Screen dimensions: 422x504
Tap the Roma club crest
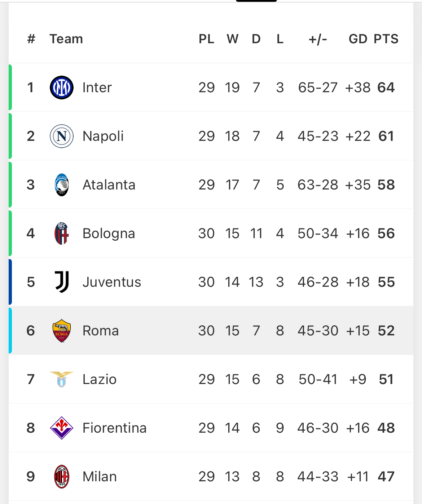(62, 331)
